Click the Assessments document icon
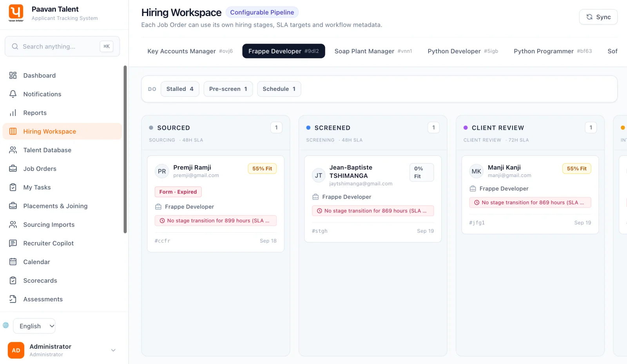This screenshot has height=364, width=627. click(x=13, y=299)
